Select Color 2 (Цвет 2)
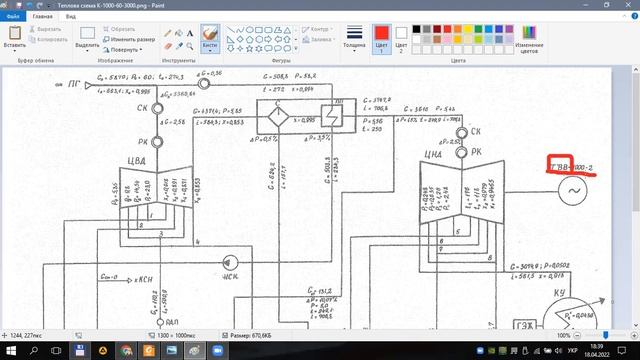Viewport: 640px width, 360px height. click(401, 39)
